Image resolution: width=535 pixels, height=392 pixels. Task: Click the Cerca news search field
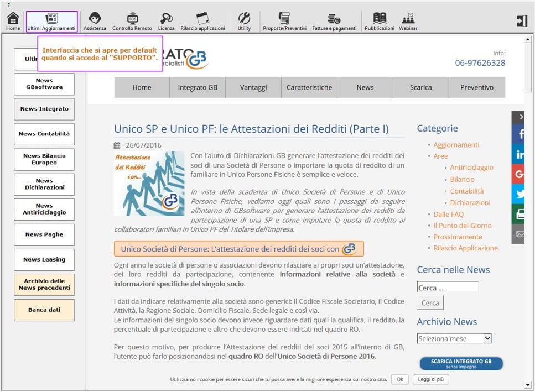(x=448, y=288)
